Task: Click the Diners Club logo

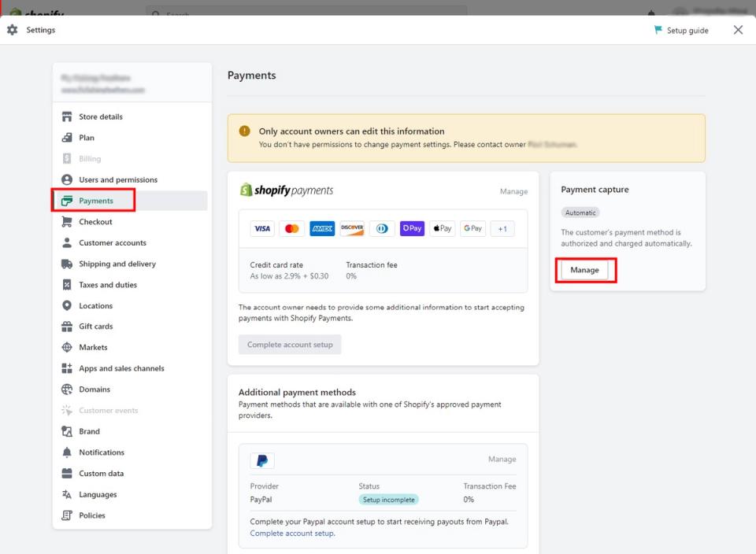Action: click(382, 228)
